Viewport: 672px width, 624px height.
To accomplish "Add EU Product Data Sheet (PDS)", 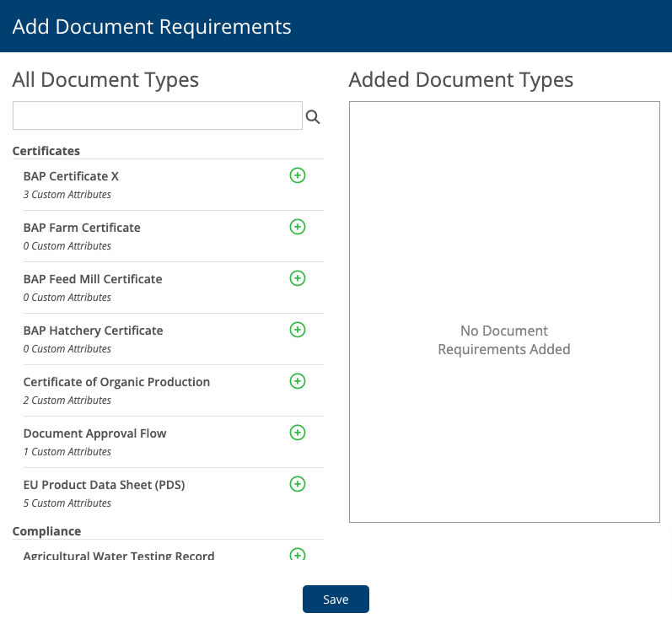I will (x=298, y=484).
